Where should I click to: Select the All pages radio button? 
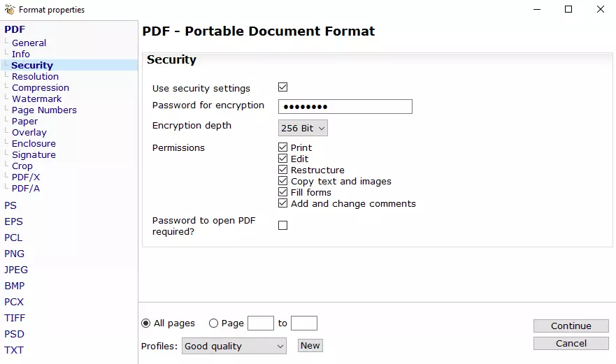[x=146, y=323]
